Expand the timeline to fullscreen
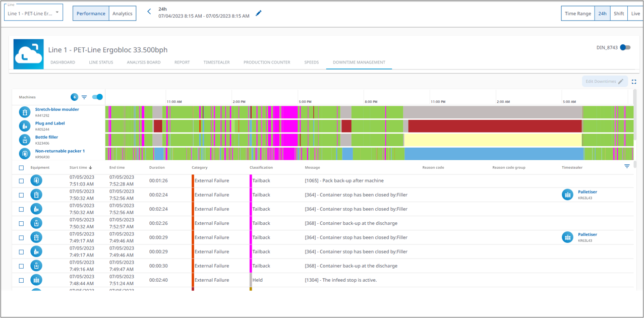644x318 pixels. click(x=634, y=82)
